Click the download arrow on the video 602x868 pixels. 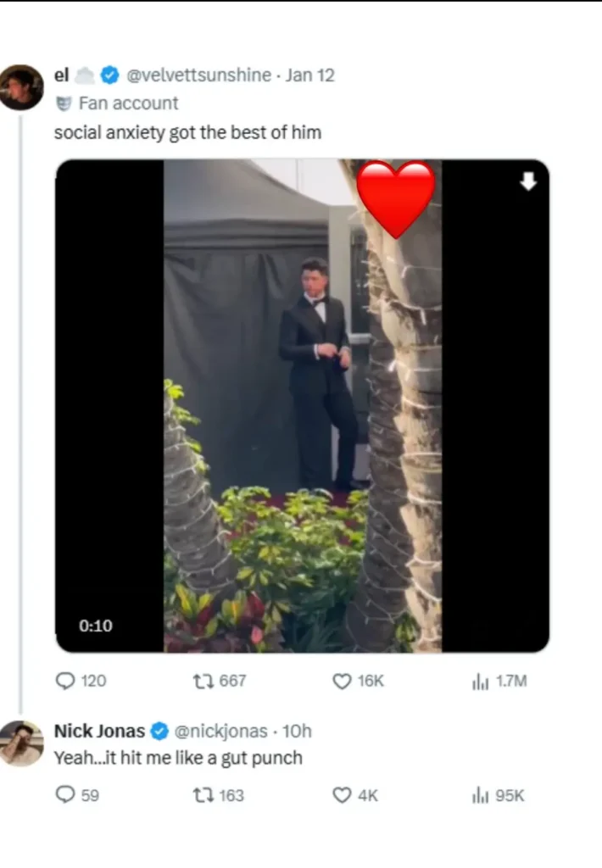[528, 181]
